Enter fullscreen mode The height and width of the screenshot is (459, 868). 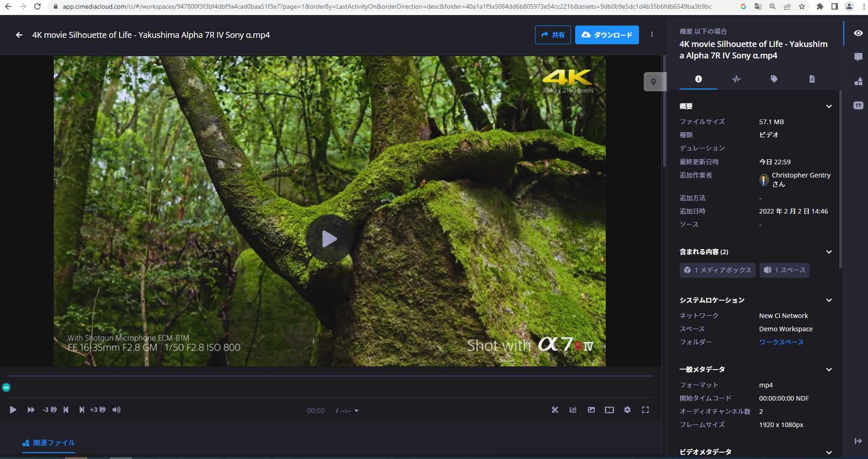click(x=645, y=410)
